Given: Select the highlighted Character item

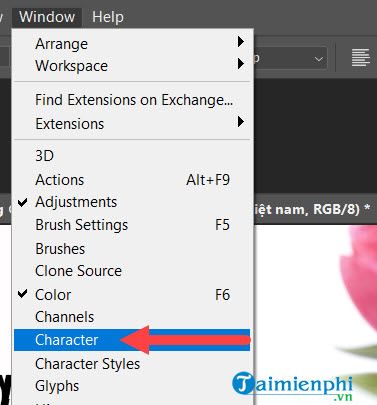Looking at the screenshot, I should (132, 340).
